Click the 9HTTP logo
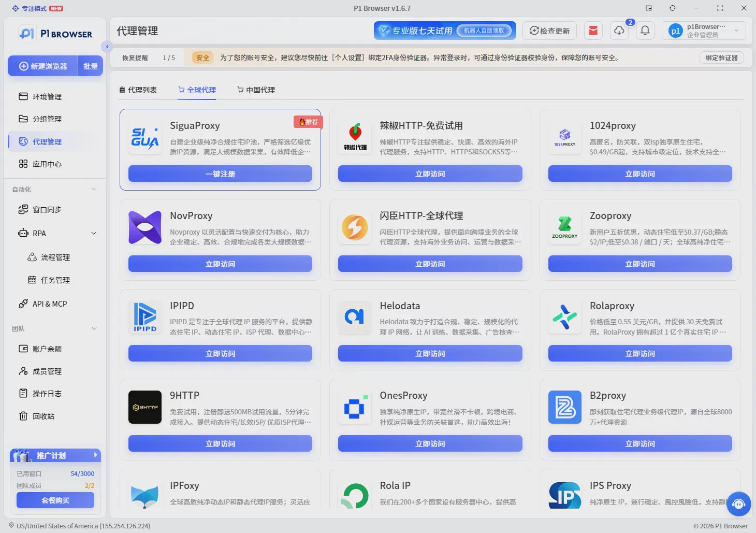The width and height of the screenshot is (756, 533). (x=145, y=407)
